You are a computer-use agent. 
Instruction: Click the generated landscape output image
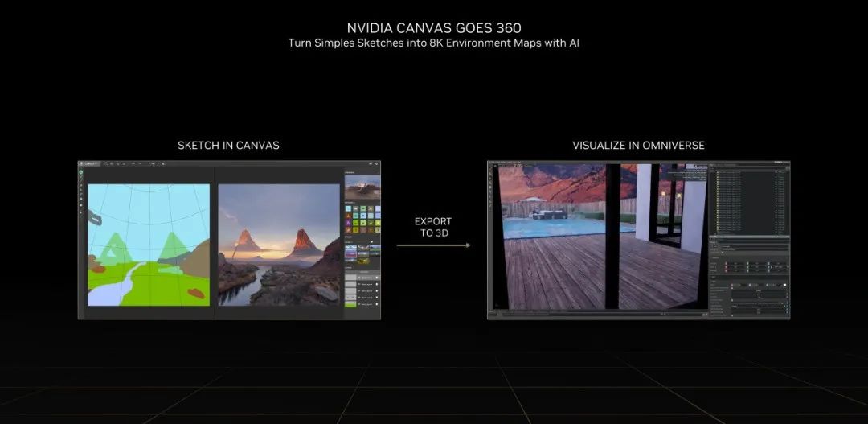pyautogui.click(x=278, y=245)
